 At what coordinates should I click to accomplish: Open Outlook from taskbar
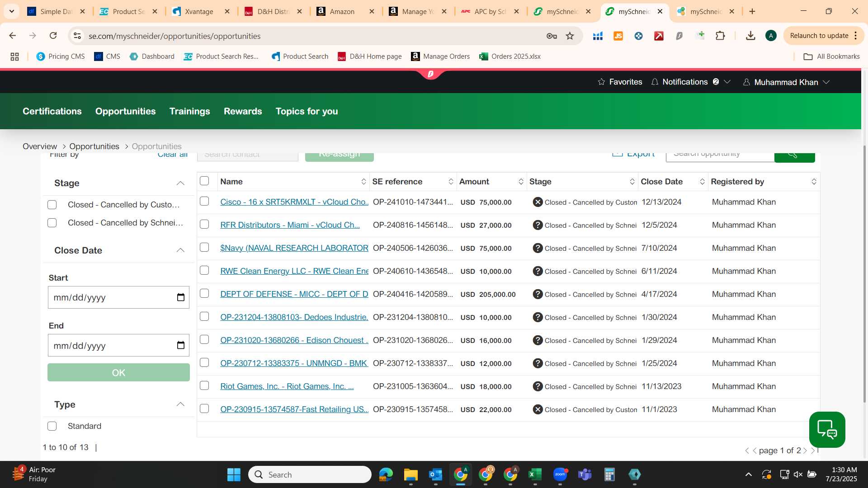point(435,474)
